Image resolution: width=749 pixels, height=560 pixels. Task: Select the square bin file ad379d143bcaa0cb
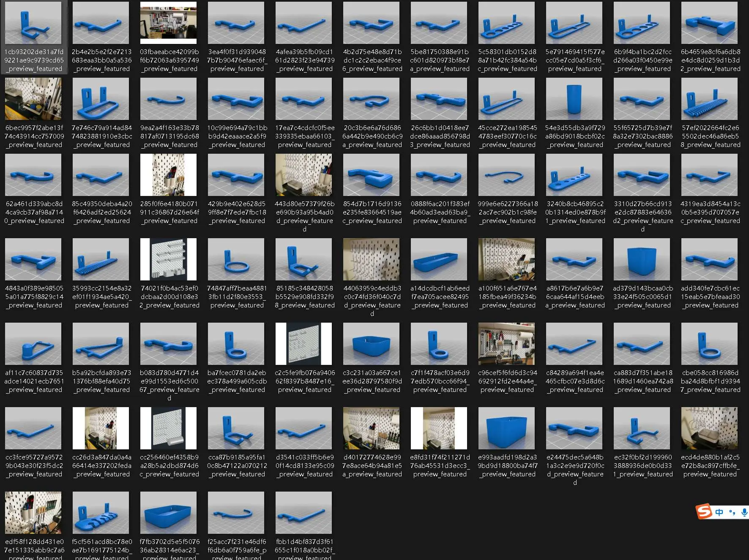click(x=642, y=260)
